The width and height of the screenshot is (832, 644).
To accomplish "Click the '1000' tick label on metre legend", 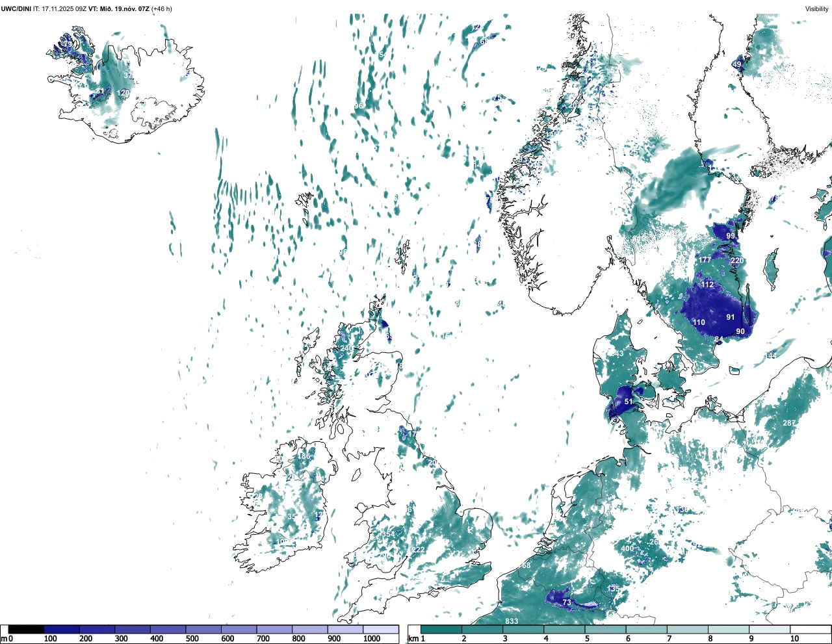I will point(372,639).
